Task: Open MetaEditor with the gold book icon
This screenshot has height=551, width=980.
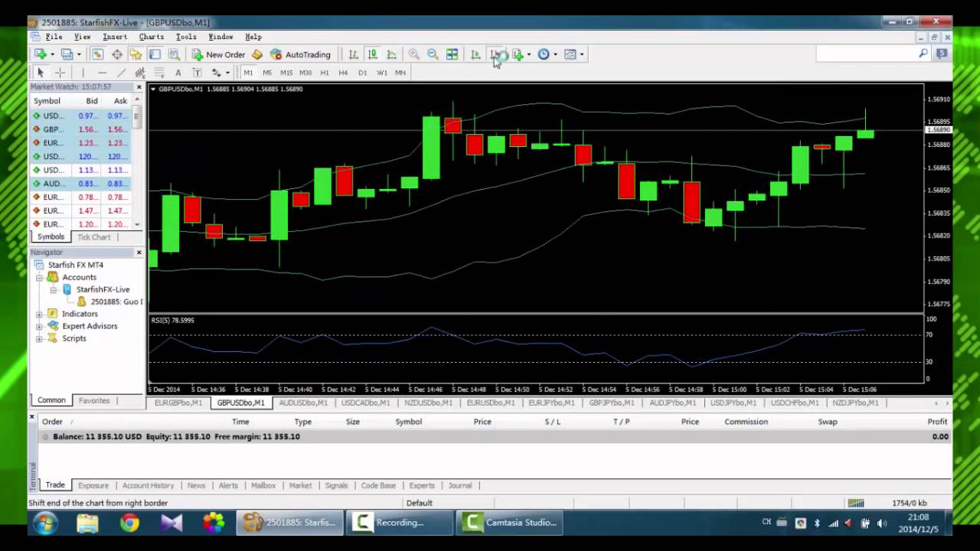Action: 257,54
